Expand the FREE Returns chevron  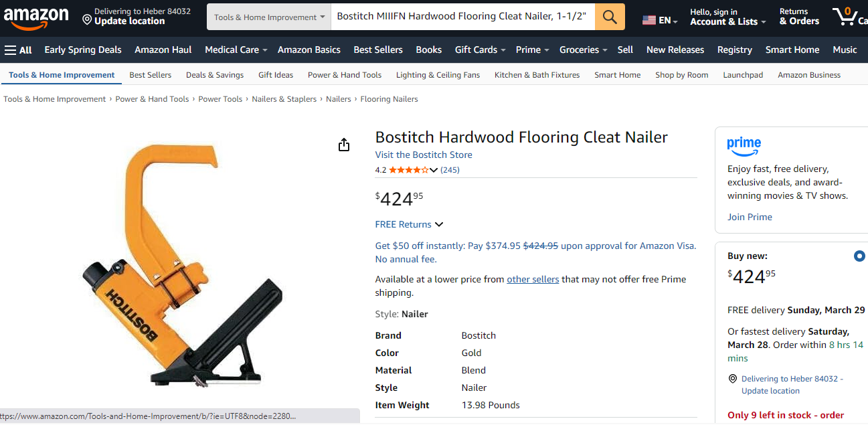(439, 225)
